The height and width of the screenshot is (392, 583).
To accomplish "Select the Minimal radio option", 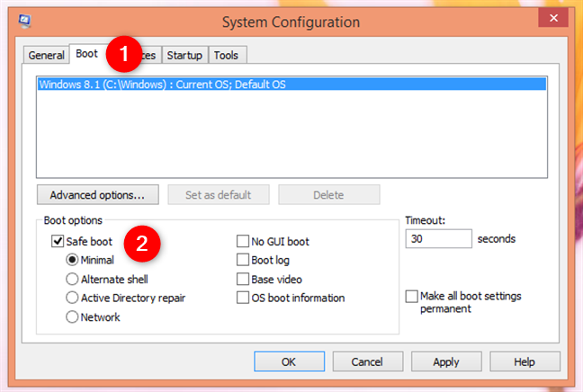I will (72, 260).
